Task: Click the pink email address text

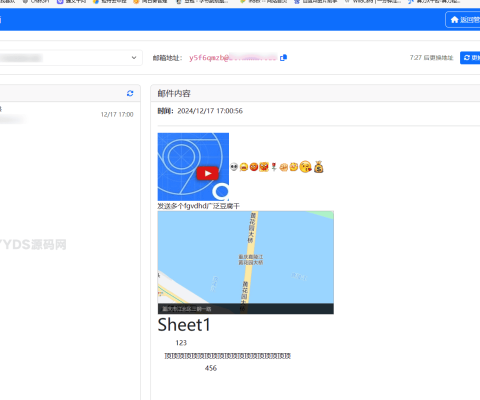Action: click(x=233, y=58)
